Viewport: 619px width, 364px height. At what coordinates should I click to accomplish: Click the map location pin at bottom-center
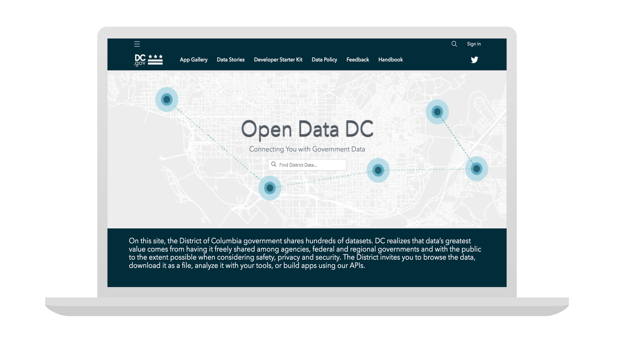(270, 187)
